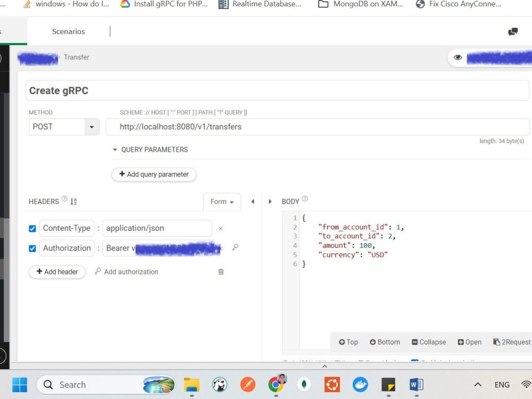
Task: Open Sticky Notes from taskbar
Action: (x=388, y=385)
